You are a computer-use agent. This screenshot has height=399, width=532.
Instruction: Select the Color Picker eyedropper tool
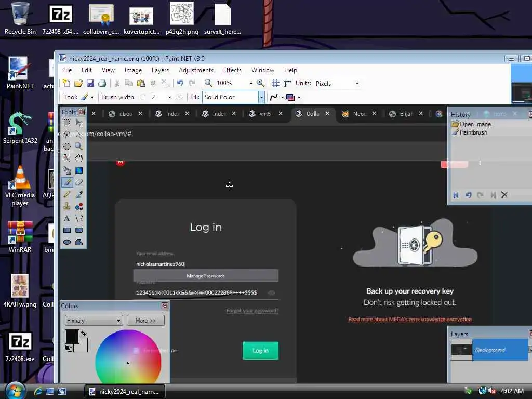tap(79, 194)
